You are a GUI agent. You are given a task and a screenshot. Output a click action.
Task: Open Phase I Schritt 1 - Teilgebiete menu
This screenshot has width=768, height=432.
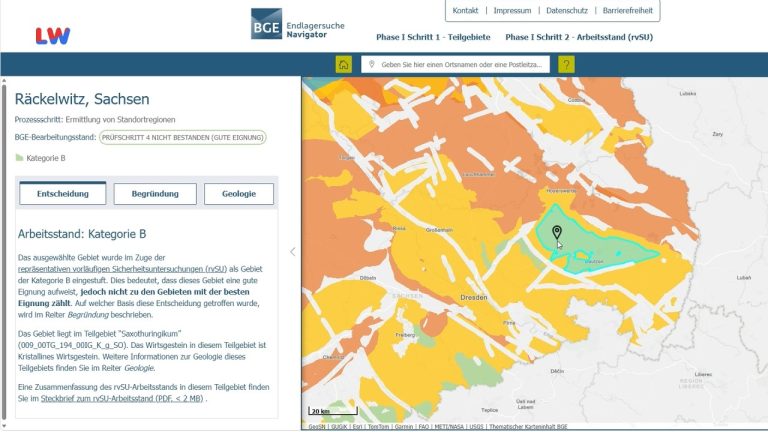[433, 37]
